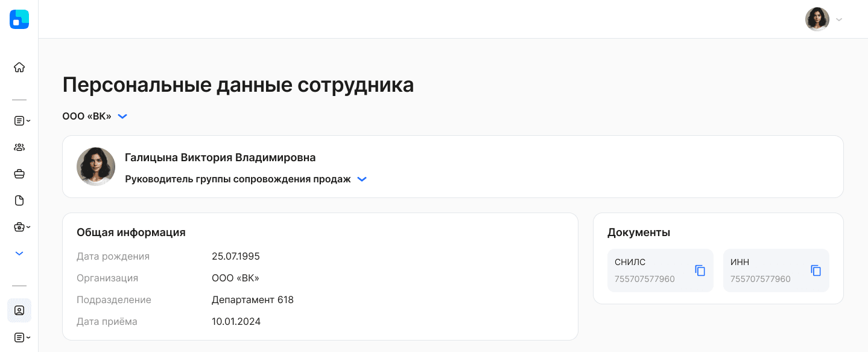
Task: Click the СНИЛС document card
Action: pos(661,270)
